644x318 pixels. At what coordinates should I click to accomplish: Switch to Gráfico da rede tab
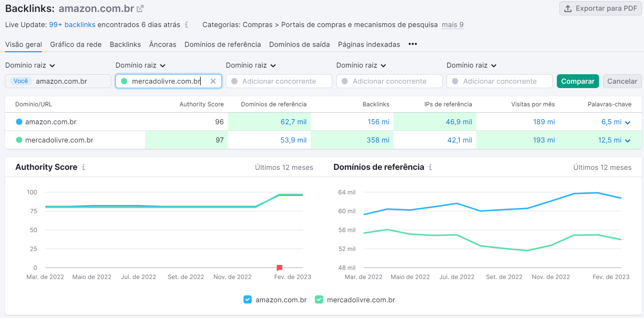point(76,45)
